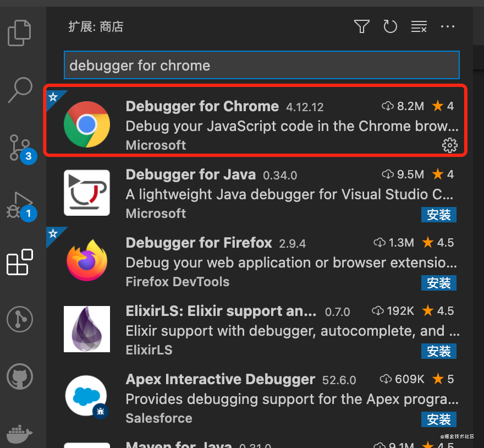484x448 pixels.
Task: Click the 'Debug your JavaScript code' description
Action: tap(292, 127)
